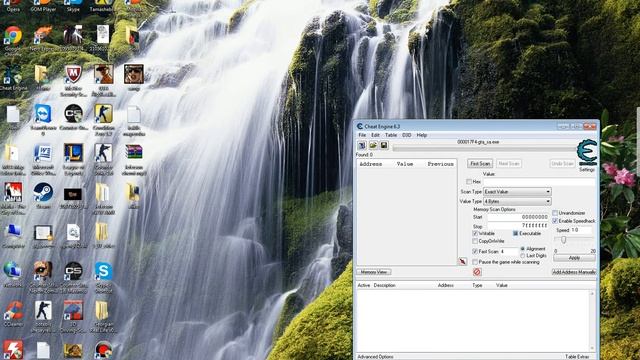The width and height of the screenshot is (640, 360).
Task: Click Advanced Options in status bar
Action: click(x=375, y=357)
